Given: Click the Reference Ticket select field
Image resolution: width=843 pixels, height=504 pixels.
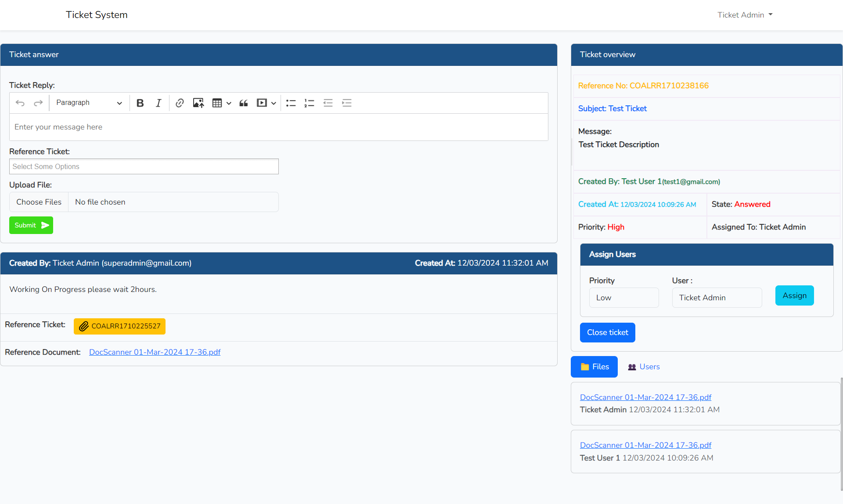Looking at the screenshot, I should [x=144, y=166].
